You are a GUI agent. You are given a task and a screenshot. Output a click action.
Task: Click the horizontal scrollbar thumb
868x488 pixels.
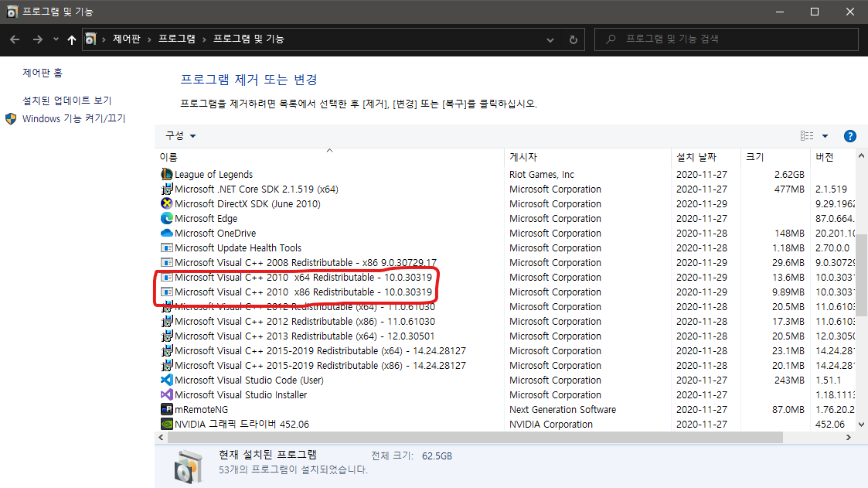tap(475, 438)
